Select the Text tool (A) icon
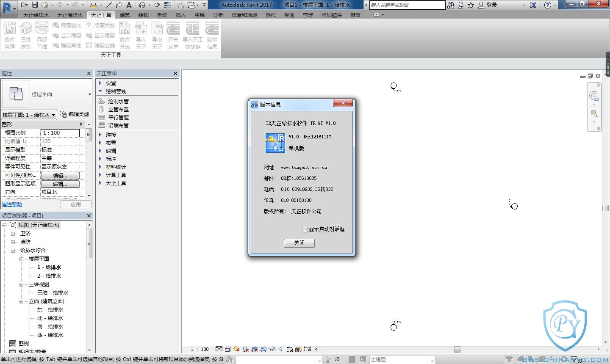This screenshot has height=364, width=610. tap(129, 5)
